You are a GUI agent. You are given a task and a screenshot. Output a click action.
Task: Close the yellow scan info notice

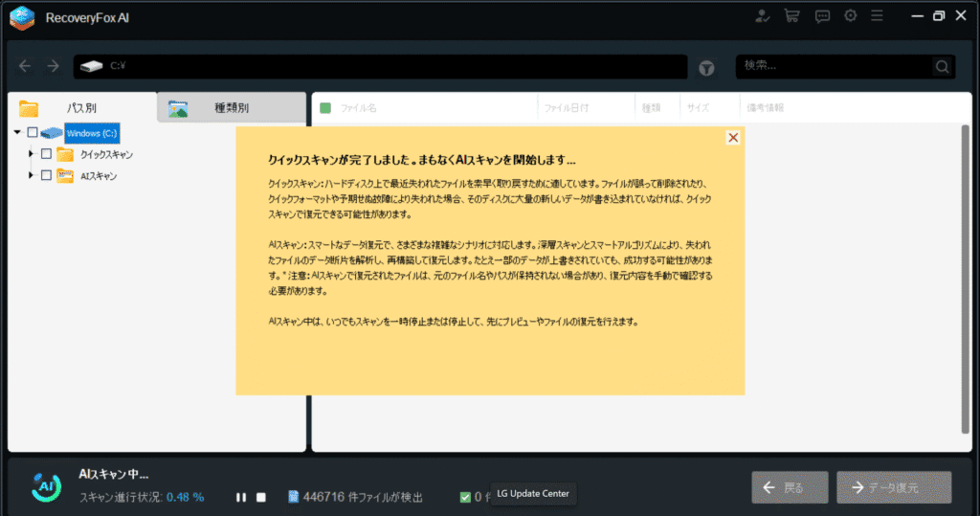pyautogui.click(x=733, y=138)
